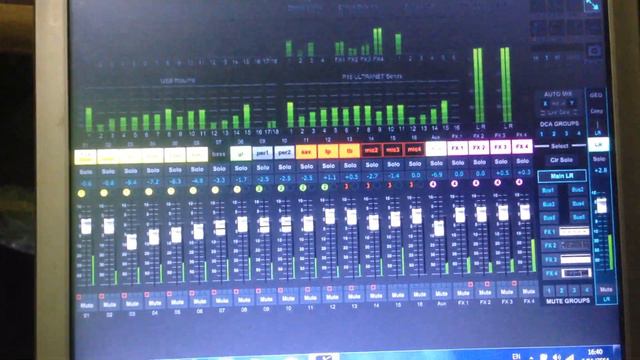Toggle mute group 1
The height and width of the screenshot is (360, 640).
coord(549,291)
